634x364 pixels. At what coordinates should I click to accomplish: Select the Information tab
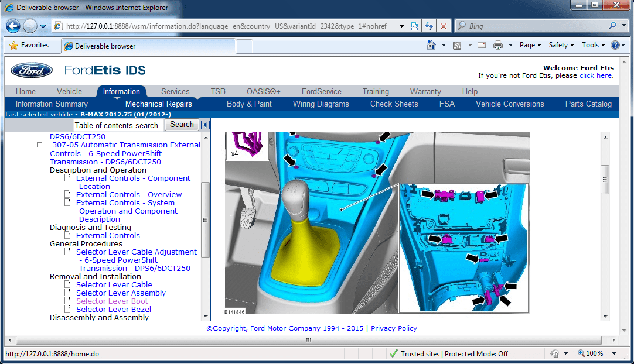coord(121,92)
